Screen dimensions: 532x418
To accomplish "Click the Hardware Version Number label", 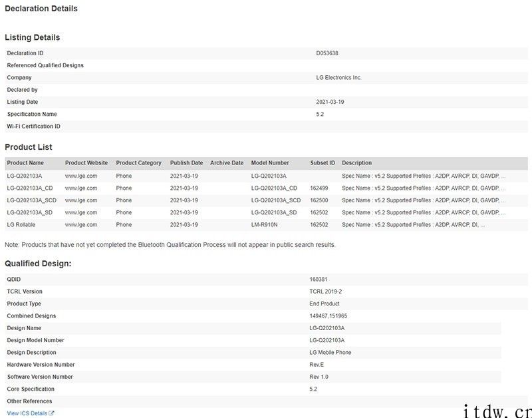I will point(41,365).
